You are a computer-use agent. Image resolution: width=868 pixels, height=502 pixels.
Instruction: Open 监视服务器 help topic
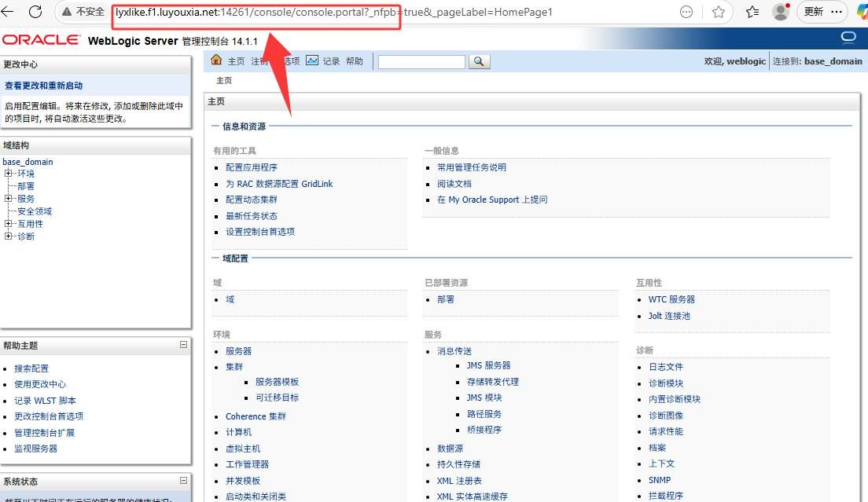click(x=35, y=449)
